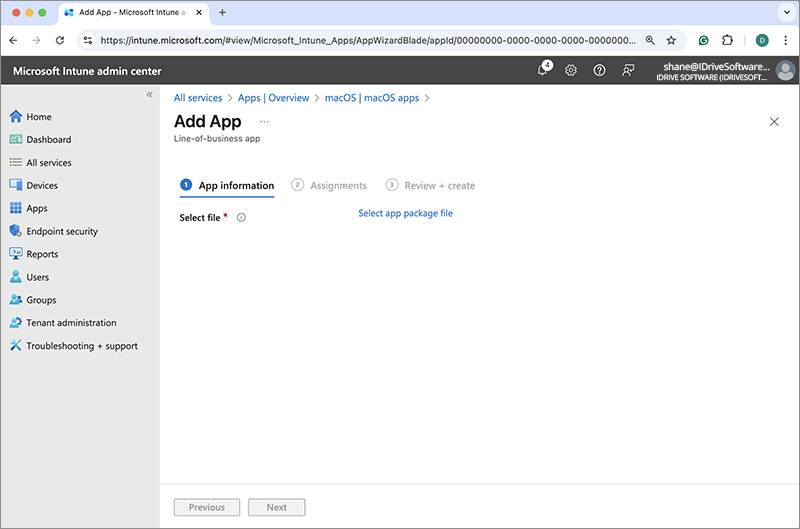Open the Chrome three-dot menu
This screenshot has width=800, height=529.
click(785, 40)
